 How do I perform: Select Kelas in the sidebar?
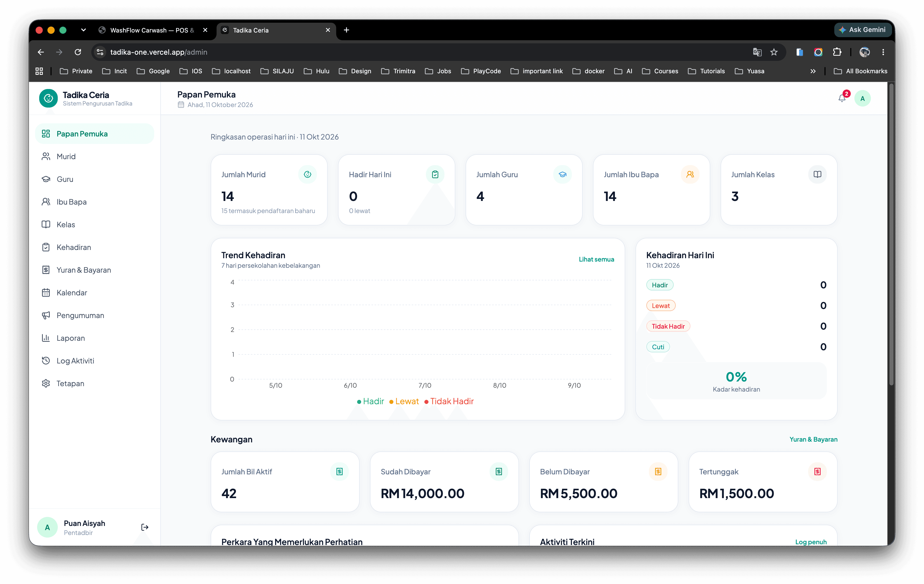(x=94, y=225)
